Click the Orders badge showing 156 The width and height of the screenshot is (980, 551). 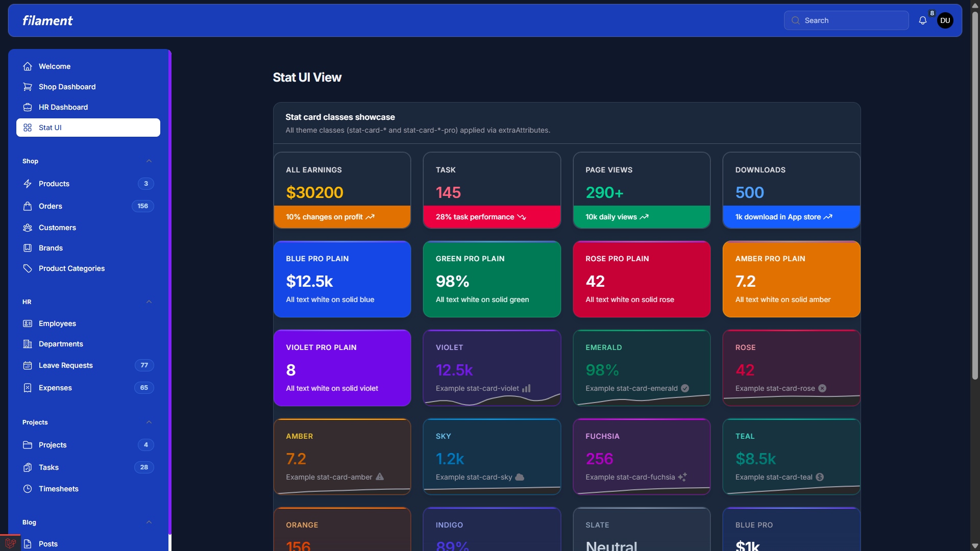click(x=143, y=206)
